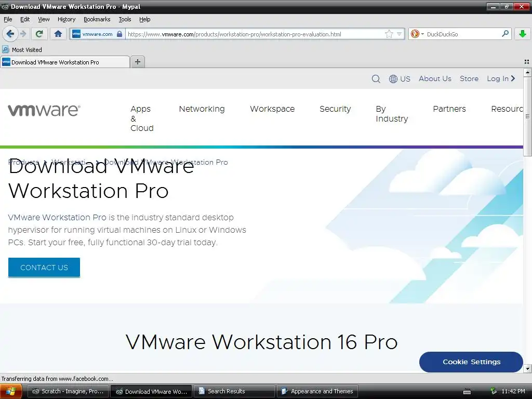
Task: Click the Download VMware Wo... taskbar button
Action: 151,391
